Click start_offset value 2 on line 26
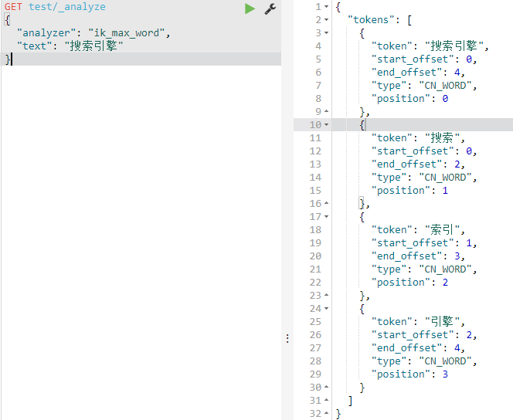The height and width of the screenshot is (420, 513). 469,335
